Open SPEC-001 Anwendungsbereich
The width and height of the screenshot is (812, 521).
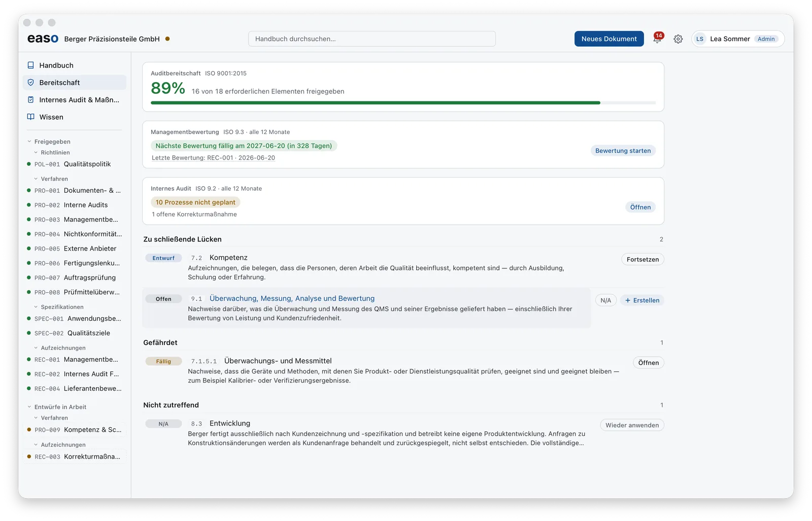[x=75, y=319]
